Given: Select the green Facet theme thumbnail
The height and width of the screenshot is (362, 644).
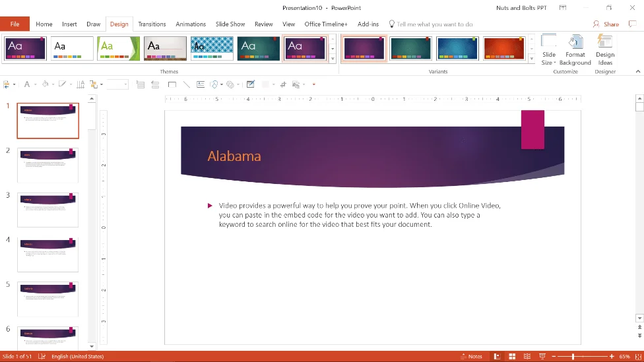Looking at the screenshot, I should point(118,48).
